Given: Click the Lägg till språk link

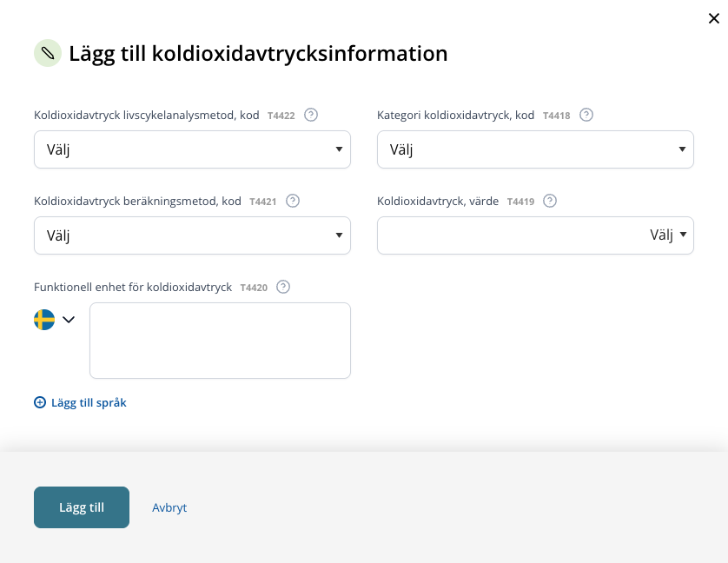Looking at the screenshot, I should [x=89, y=402].
